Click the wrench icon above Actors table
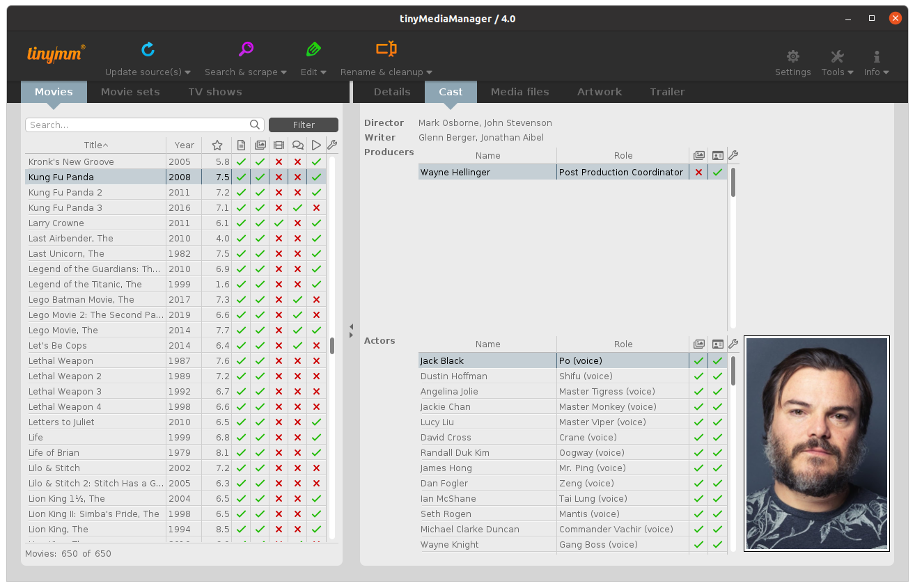The height and width of the screenshot is (588, 915). pos(733,344)
